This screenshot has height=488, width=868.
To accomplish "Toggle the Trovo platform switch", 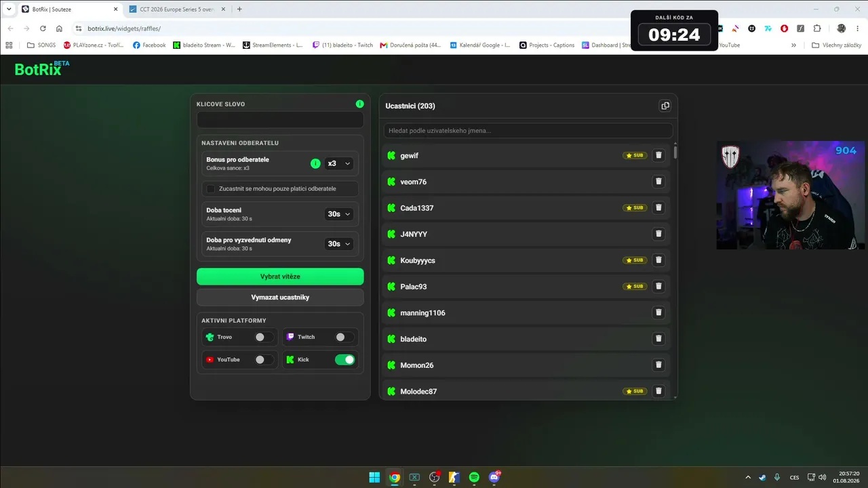I will coord(264,337).
